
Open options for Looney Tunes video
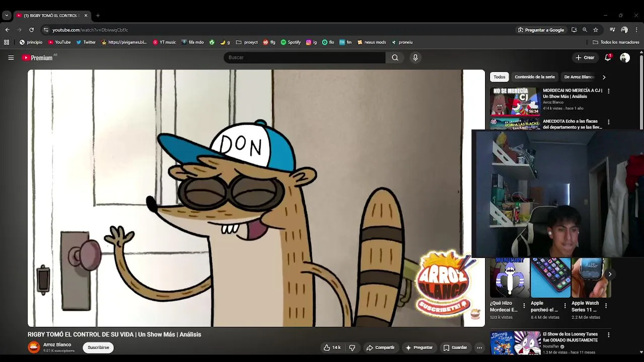tap(608, 335)
